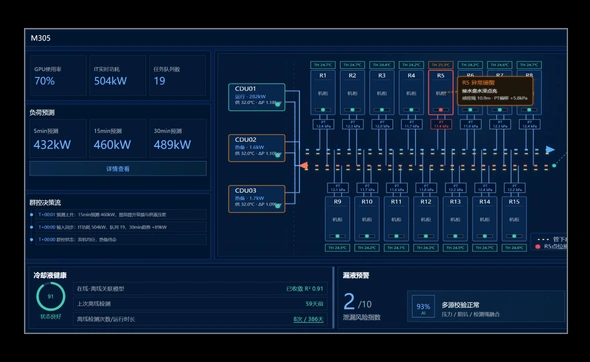Viewport: 590px width, 362px height.
Task: Click the green status dot on CDU02
Action: pyautogui.click(x=278, y=155)
